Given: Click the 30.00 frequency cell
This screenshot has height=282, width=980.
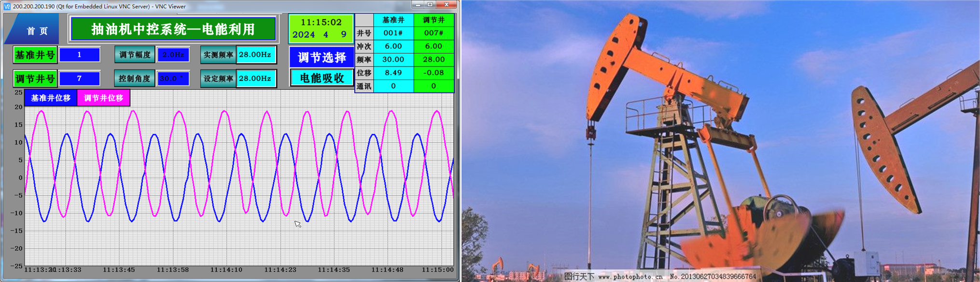Looking at the screenshot, I should [393, 60].
